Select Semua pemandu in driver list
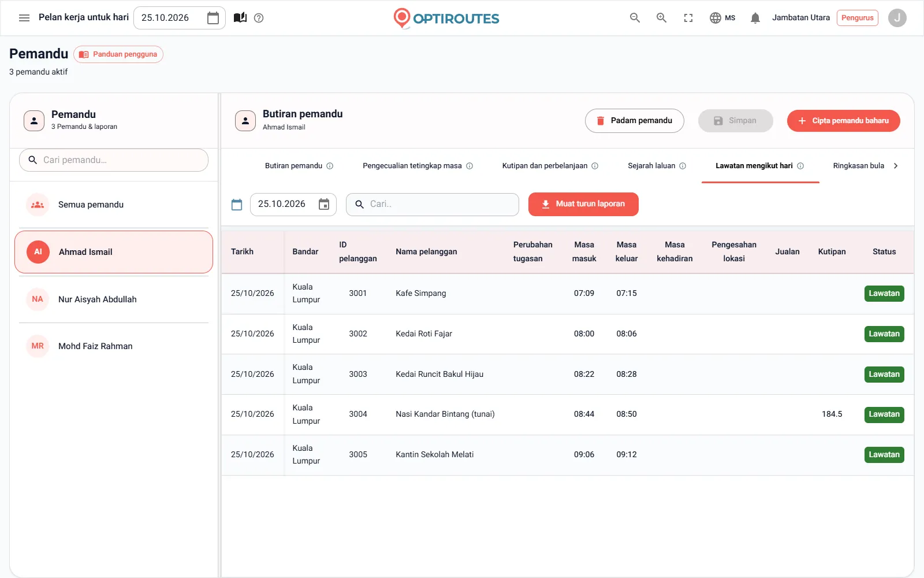The height and width of the screenshot is (578, 924). point(114,205)
